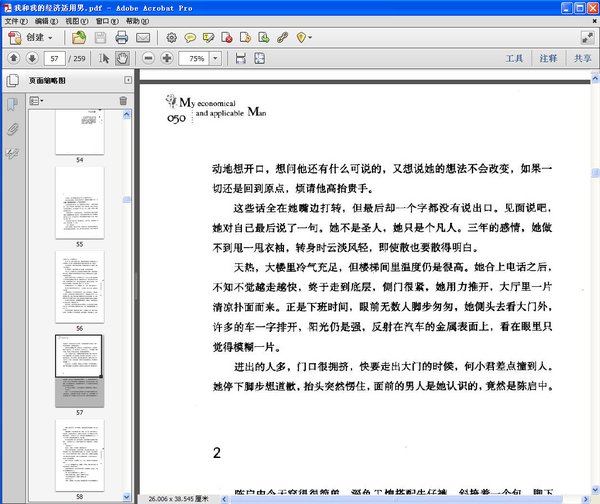Screen dimensions: 600x504
Task: Open the attachments paperclip panel
Action: point(13,129)
